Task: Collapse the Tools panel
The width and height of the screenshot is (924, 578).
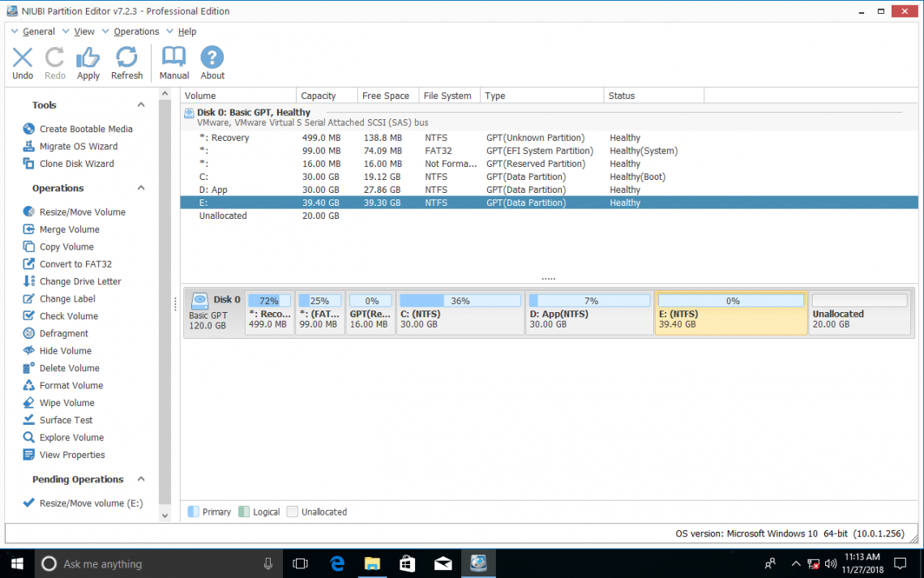Action: pos(140,105)
